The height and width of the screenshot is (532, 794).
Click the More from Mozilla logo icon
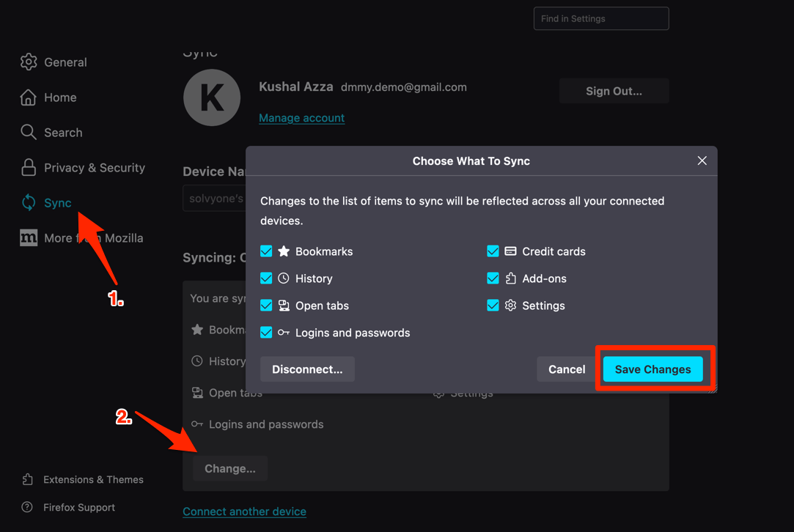(28, 237)
